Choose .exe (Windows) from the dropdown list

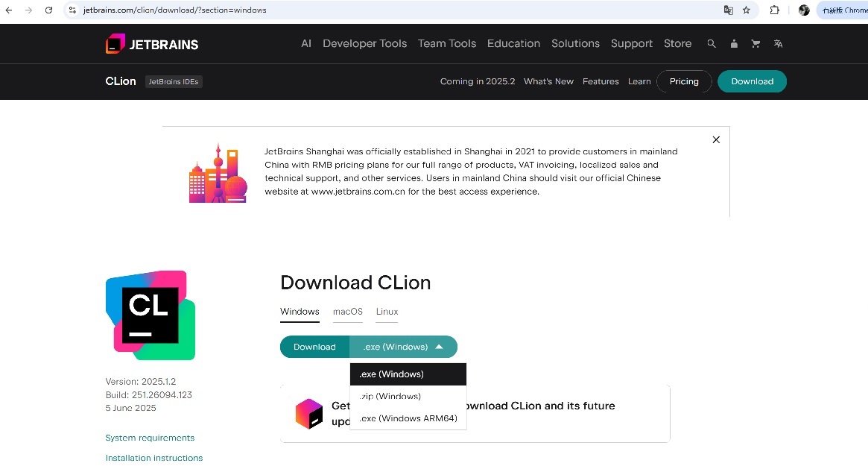(x=408, y=374)
